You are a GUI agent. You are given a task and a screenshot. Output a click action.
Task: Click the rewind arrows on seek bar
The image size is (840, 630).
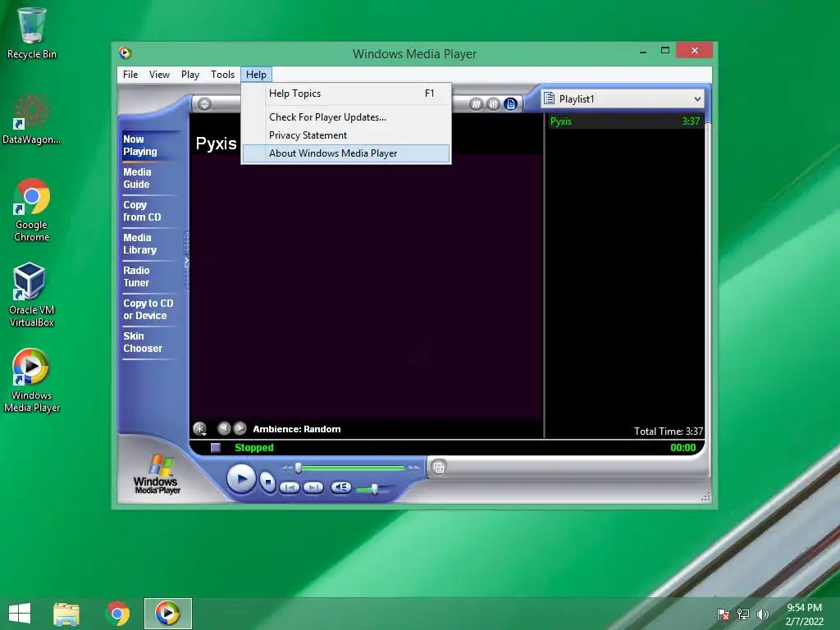click(287, 468)
